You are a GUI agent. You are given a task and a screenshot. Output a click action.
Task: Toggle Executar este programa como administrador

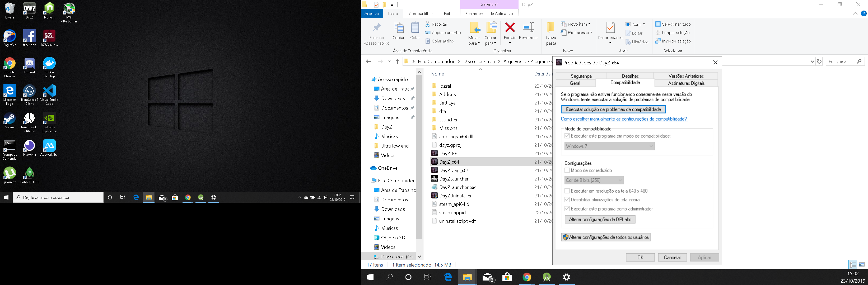click(567, 209)
